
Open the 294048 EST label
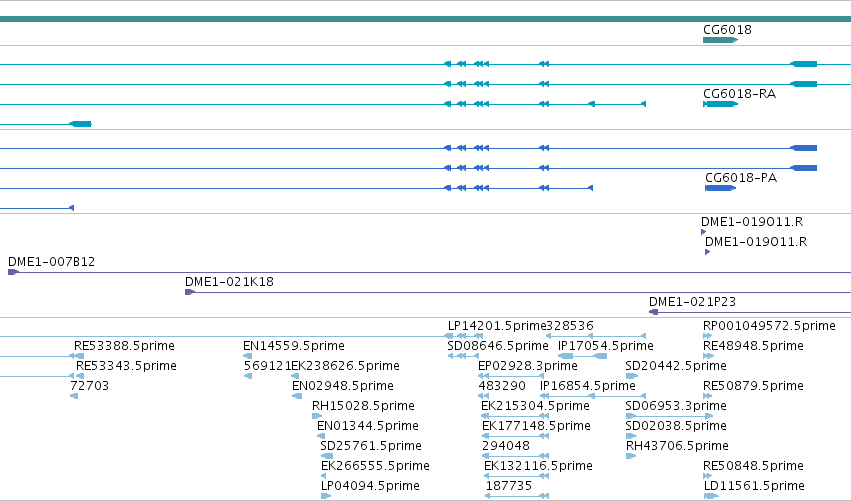(506, 446)
